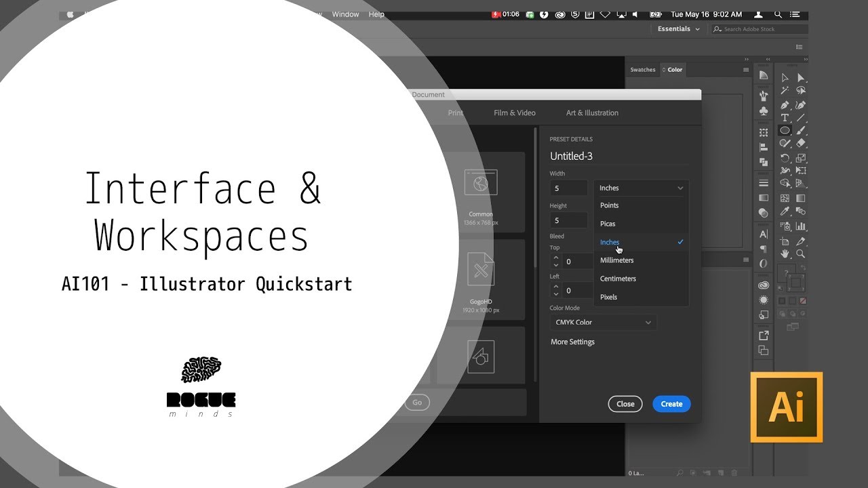Select the Ellipse tool
Image resolution: width=868 pixels, height=488 pixels.
(785, 130)
